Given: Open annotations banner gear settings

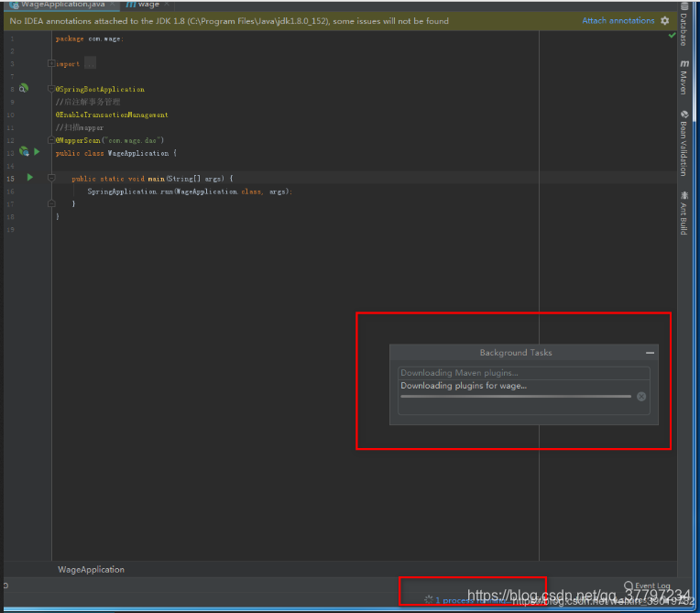Looking at the screenshot, I should tap(665, 20).
